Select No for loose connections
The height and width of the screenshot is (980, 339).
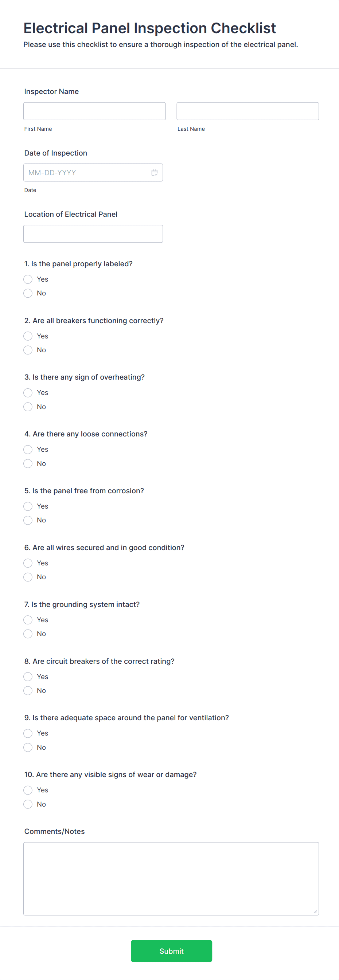point(27,463)
